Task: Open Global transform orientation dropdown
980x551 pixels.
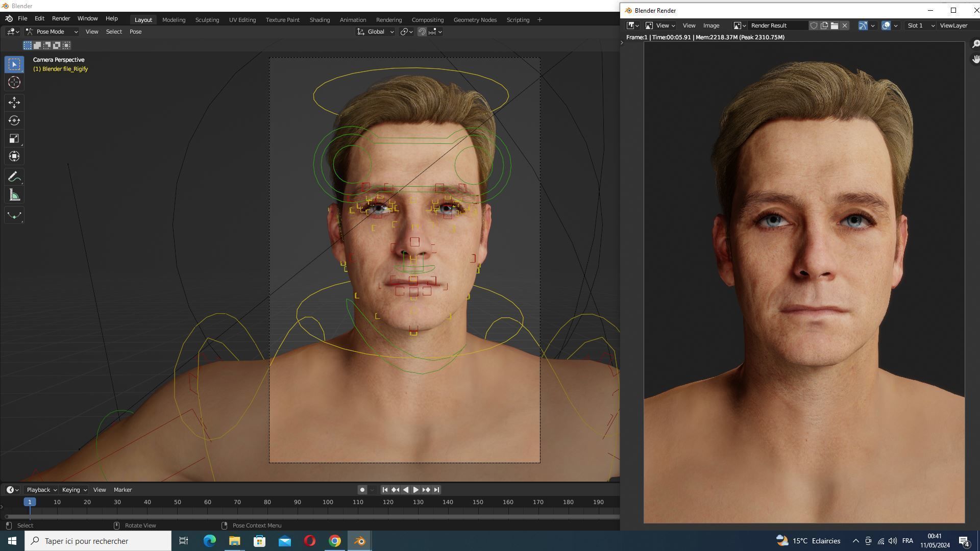Action: point(375,32)
